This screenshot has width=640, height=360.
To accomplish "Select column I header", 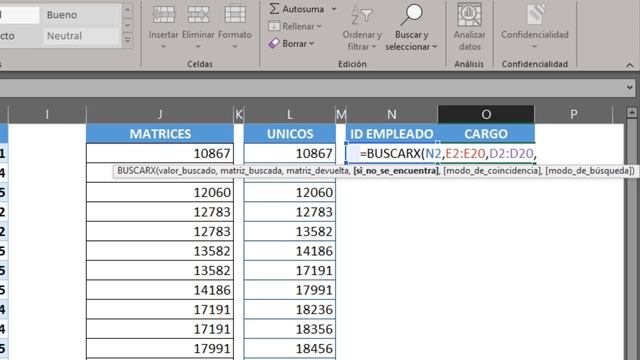I will (47, 114).
